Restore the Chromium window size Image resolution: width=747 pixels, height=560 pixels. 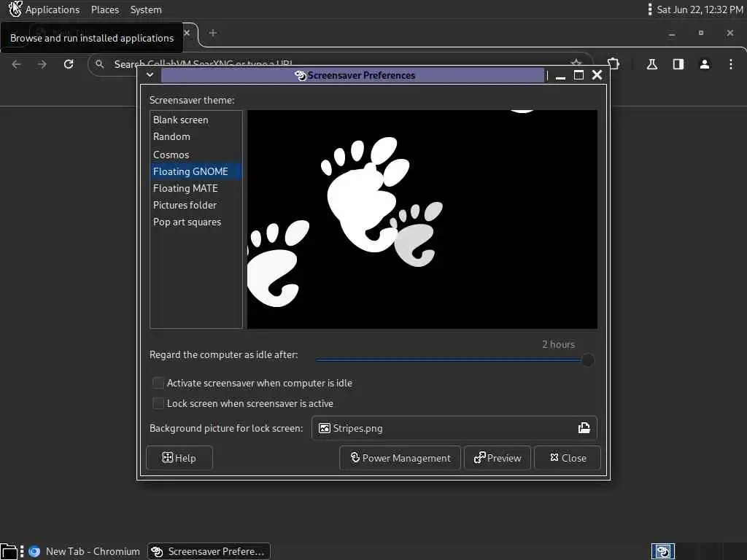(x=701, y=33)
